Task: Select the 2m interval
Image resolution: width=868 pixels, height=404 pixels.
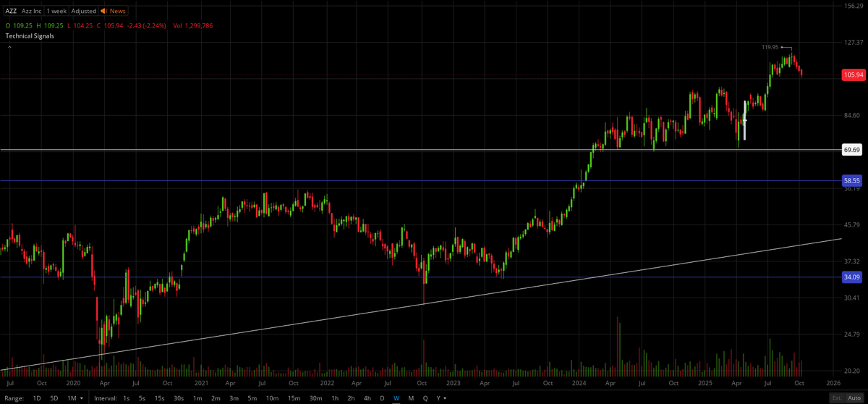Action: pyautogui.click(x=216, y=398)
